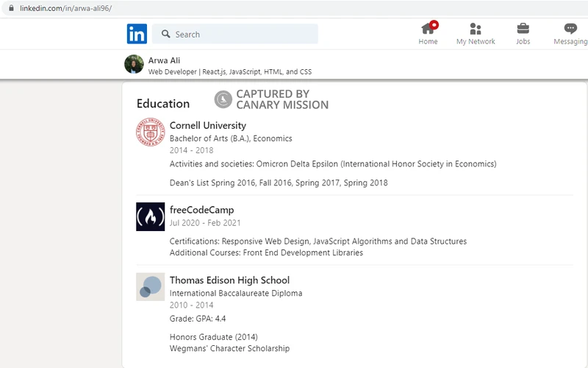
Task: Click the freeCodeCamp flame logo
Action: (151, 216)
